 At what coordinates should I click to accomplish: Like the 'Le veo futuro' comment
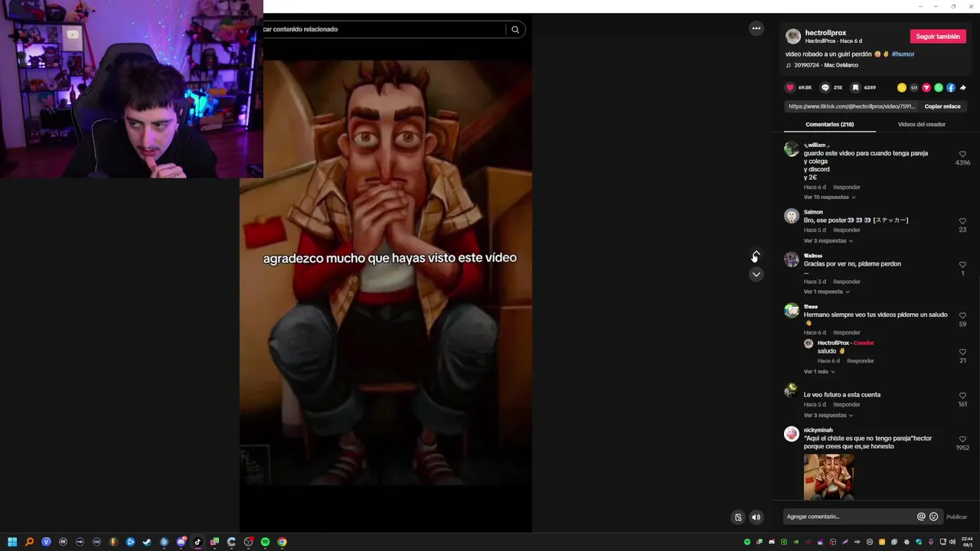(962, 396)
